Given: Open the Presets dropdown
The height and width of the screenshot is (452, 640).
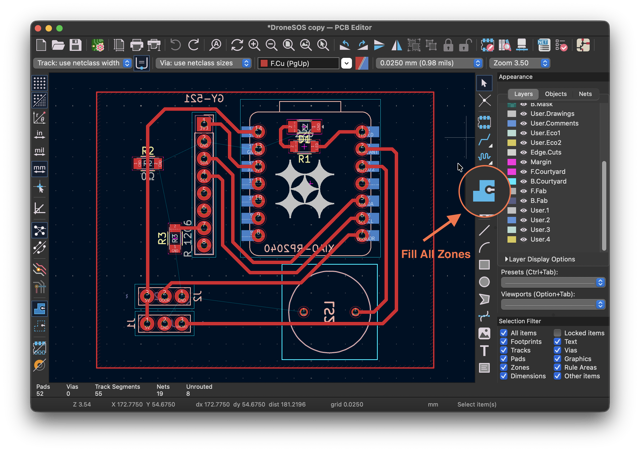Looking at the screenshot, I should point(553,282).
